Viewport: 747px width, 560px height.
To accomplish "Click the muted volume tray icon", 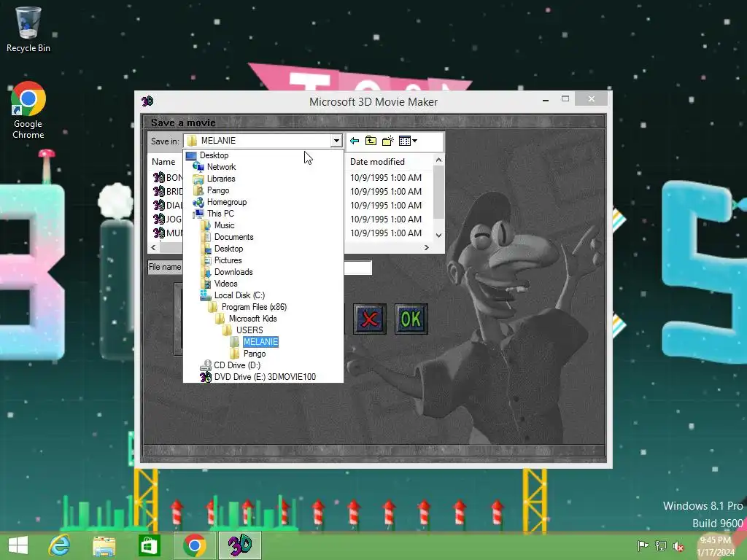I will [678, 546].
